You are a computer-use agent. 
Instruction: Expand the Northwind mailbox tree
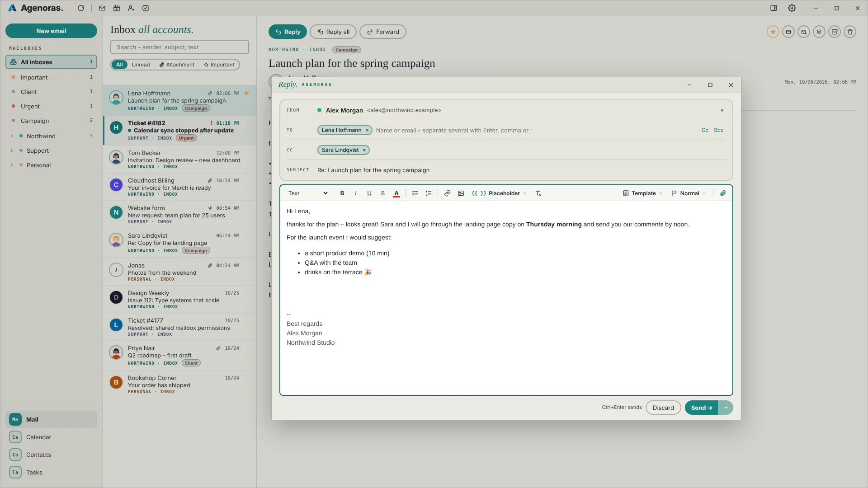pyautogui.click(x=12, y=136)
